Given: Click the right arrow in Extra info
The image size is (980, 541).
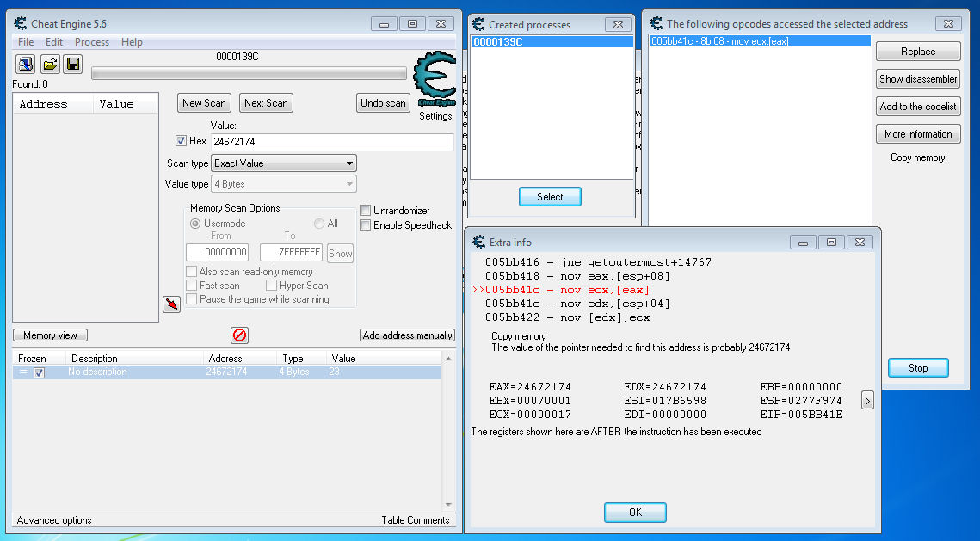Looking at the screenshot, I should click(x=867, y=401).
